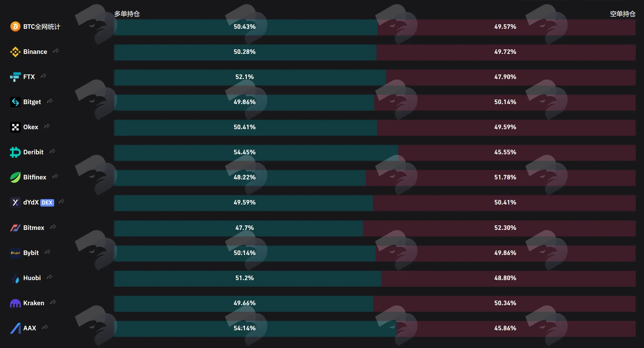644x348 pixels.
Task: Click the share arrow beside dYdX DEX
Action: 61,202
